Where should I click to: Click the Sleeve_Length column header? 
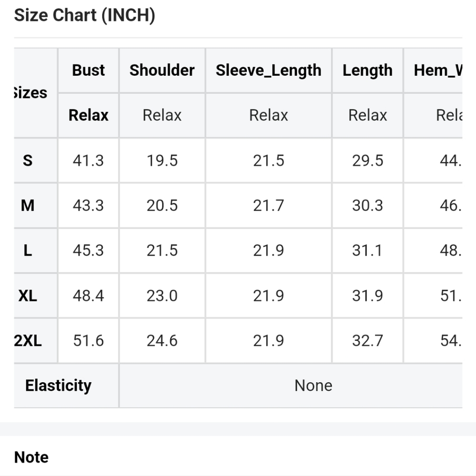coord(268,70)
